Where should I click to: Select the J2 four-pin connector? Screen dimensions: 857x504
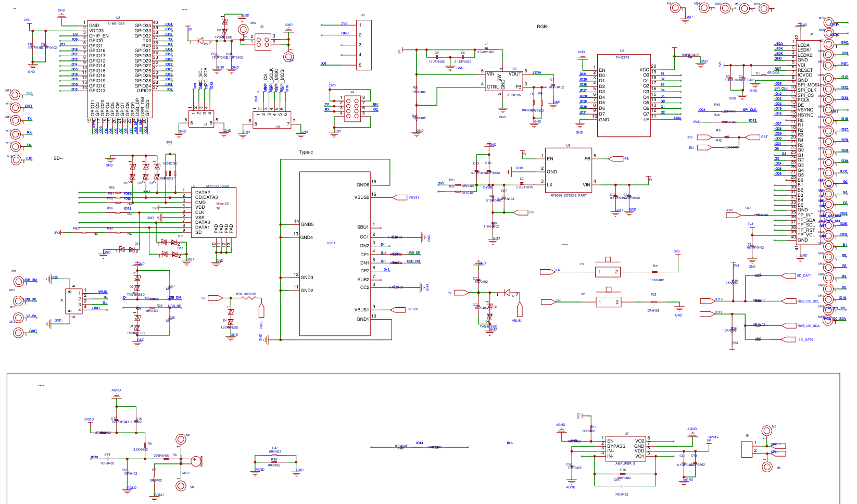pos(263,42)
